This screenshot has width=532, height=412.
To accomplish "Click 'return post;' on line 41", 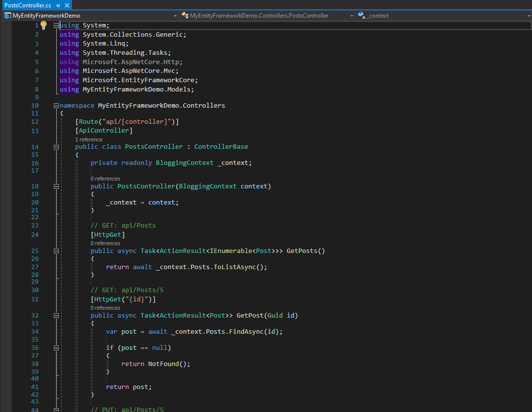I will pyautogui.click(x=129, y=387).
